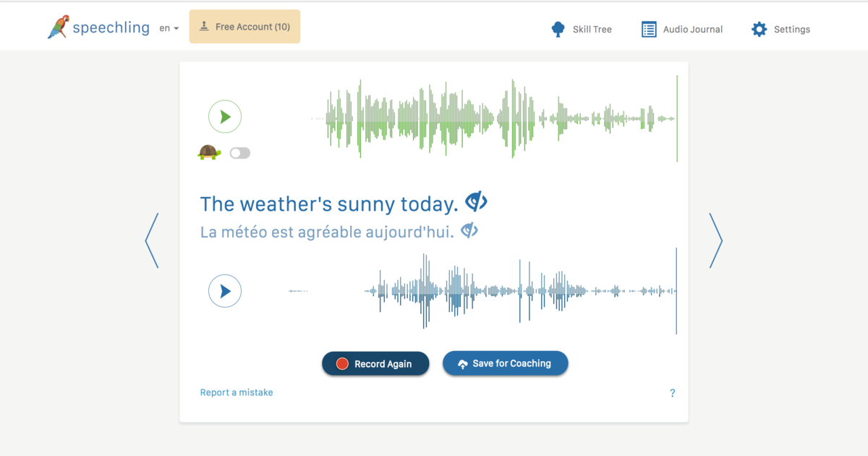Go to the previous sentence arrow
This screenshot has width=868, height=456.
click(x=152, y=240)
